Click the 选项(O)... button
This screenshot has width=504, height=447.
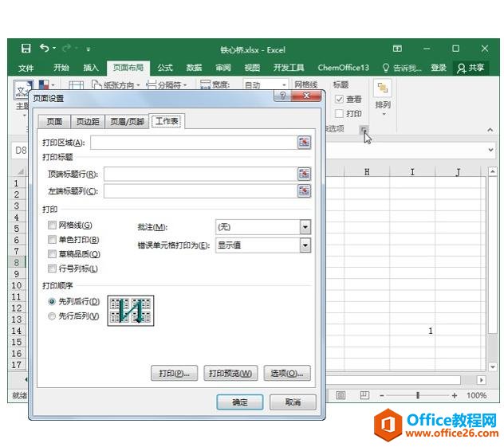[287, 373]
